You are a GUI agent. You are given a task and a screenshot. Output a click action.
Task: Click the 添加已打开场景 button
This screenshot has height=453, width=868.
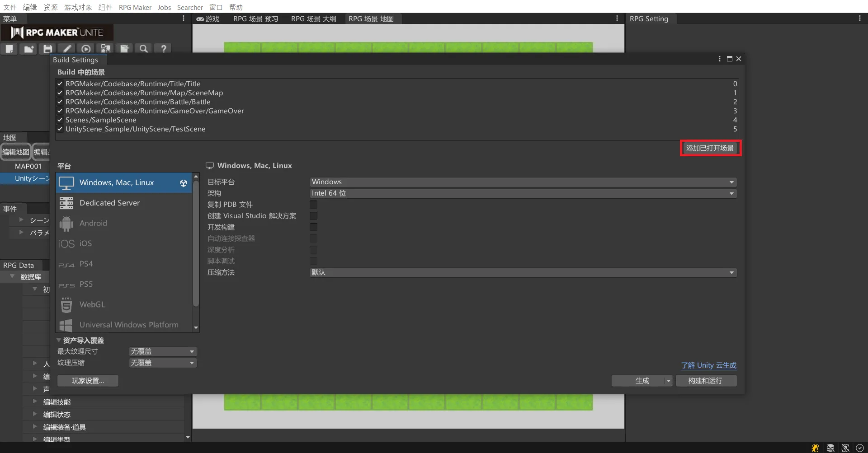[x=710, y=148]
